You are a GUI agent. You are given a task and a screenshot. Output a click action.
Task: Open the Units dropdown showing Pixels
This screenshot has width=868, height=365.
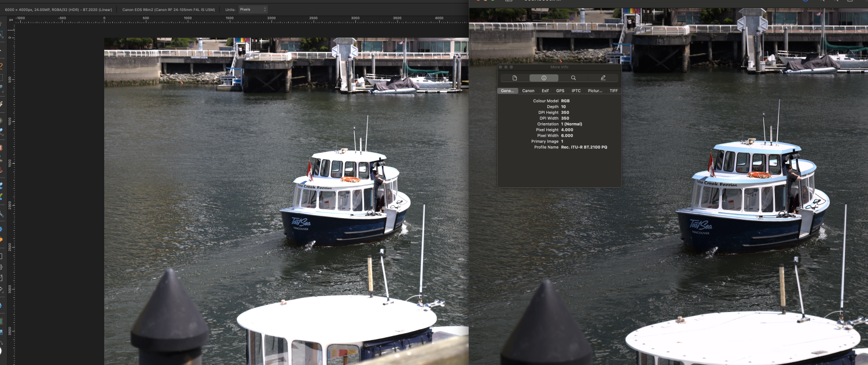coord(253,9)
